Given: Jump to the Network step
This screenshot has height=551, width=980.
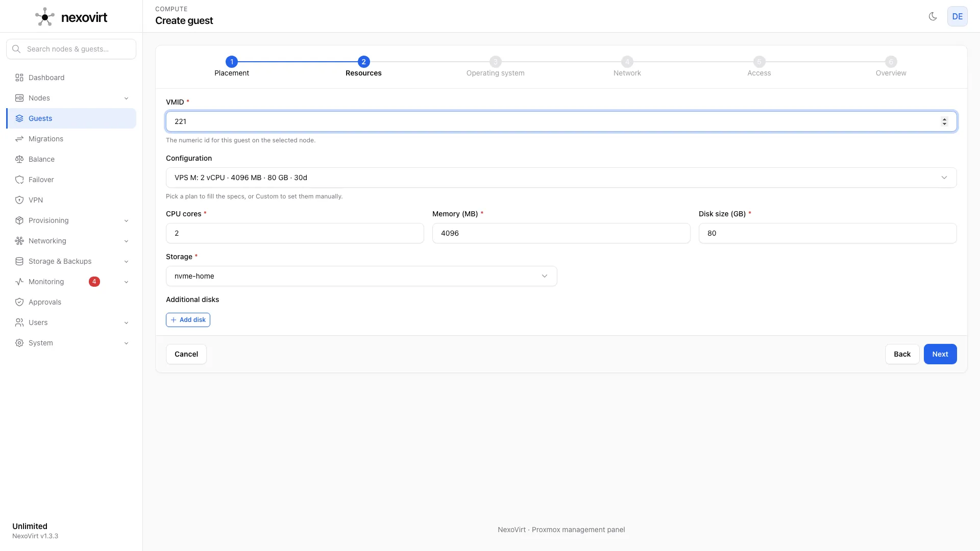Looking at the screenshot, I should click(627, 66).
